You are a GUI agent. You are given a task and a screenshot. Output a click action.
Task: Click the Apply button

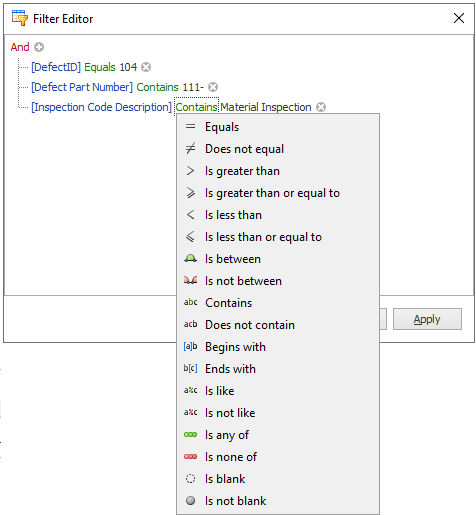tap(427, 319)
